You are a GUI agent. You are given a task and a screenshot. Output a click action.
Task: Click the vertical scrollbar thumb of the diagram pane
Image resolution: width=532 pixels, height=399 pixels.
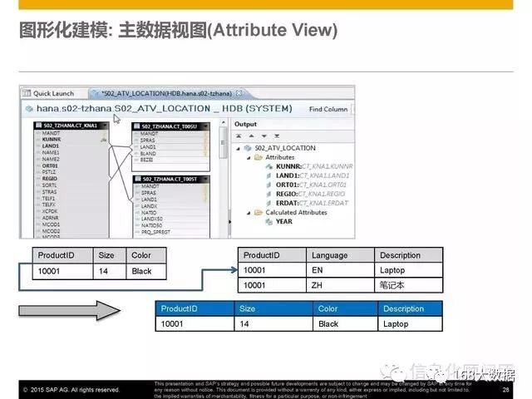(x=223, y=142)
